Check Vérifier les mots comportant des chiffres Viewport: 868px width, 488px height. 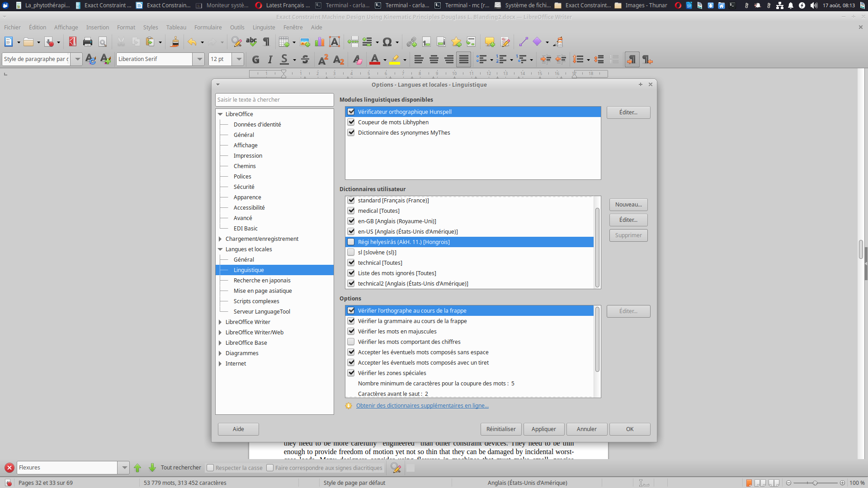tap(351, 342)
